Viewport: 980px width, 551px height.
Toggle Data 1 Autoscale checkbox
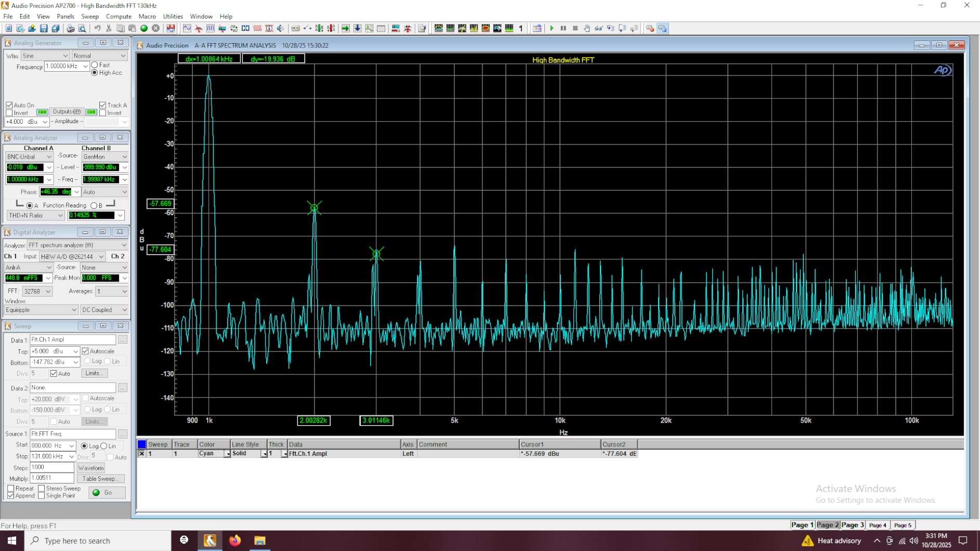(85, 351)
